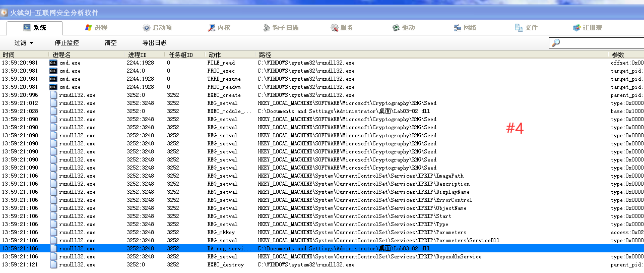The width and height of the screenshot is (644, 273).
Task: Click the 文件 tab's document icon
Action: pyautogui.click(x=519, y=28)
